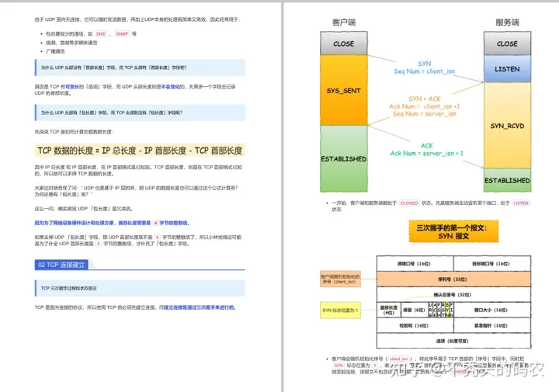Click the quote box asking about UDP '包长度' field
559x392 pixels.
140,113
